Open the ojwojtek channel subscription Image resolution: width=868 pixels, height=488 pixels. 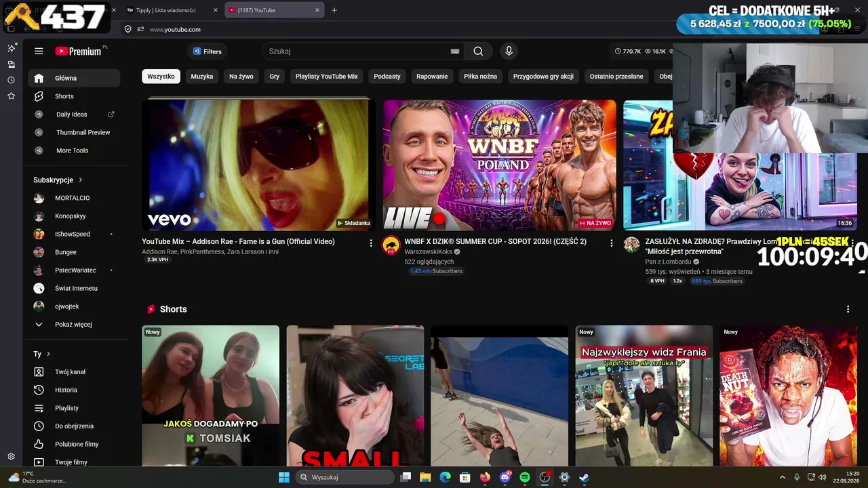[75, 306]
